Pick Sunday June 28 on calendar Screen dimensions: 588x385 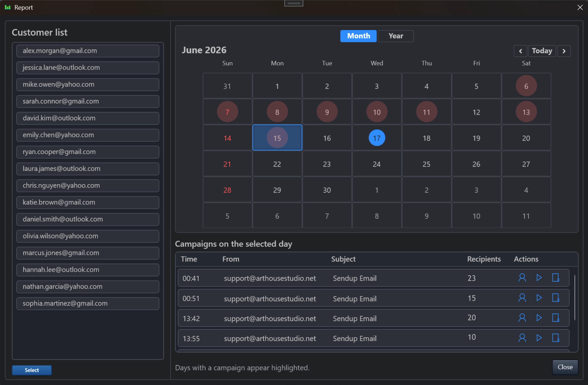(227, 190)
